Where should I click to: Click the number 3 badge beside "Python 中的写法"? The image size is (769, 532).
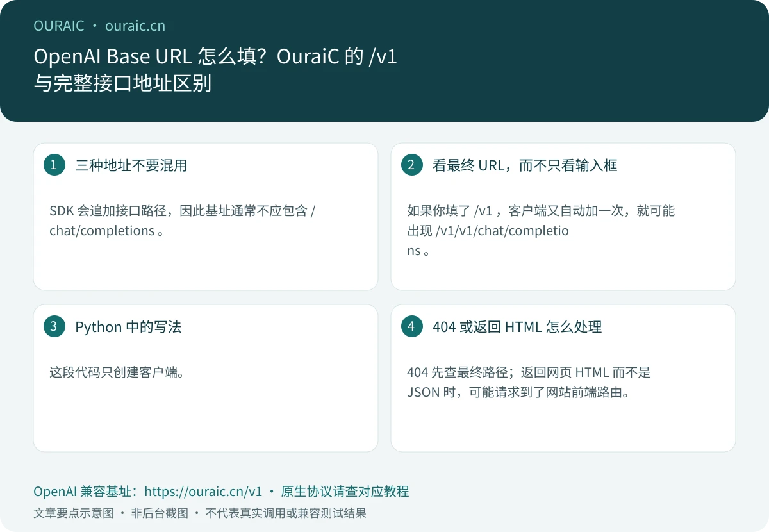pos(54,326)
